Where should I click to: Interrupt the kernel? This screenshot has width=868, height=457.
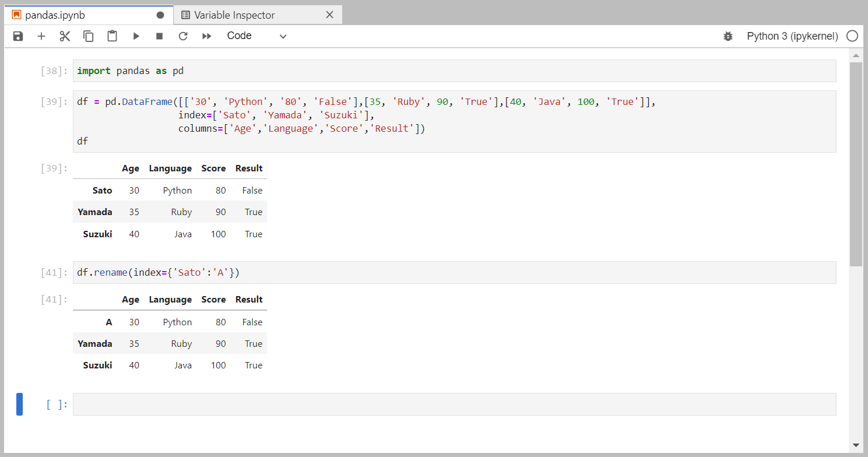click(159, 36)
